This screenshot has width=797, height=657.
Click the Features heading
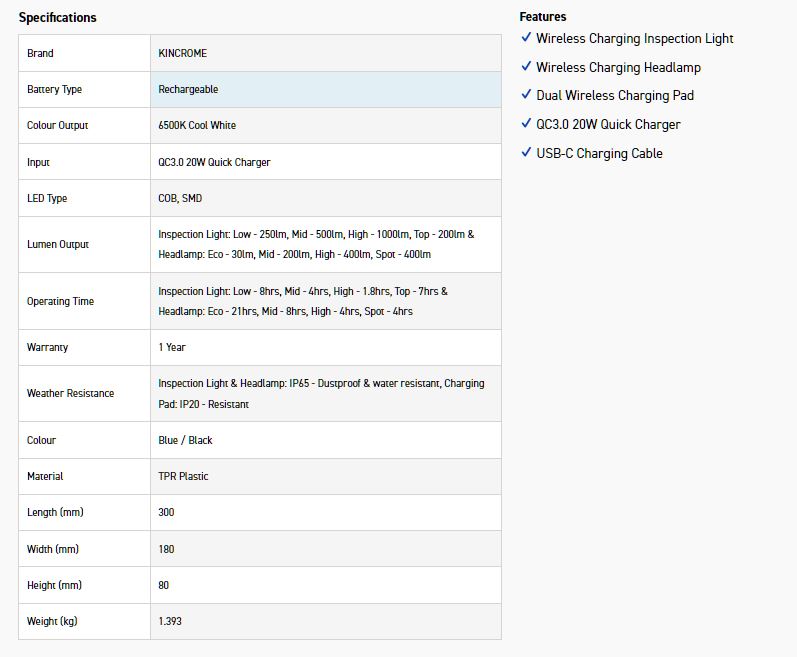[543, 17]
